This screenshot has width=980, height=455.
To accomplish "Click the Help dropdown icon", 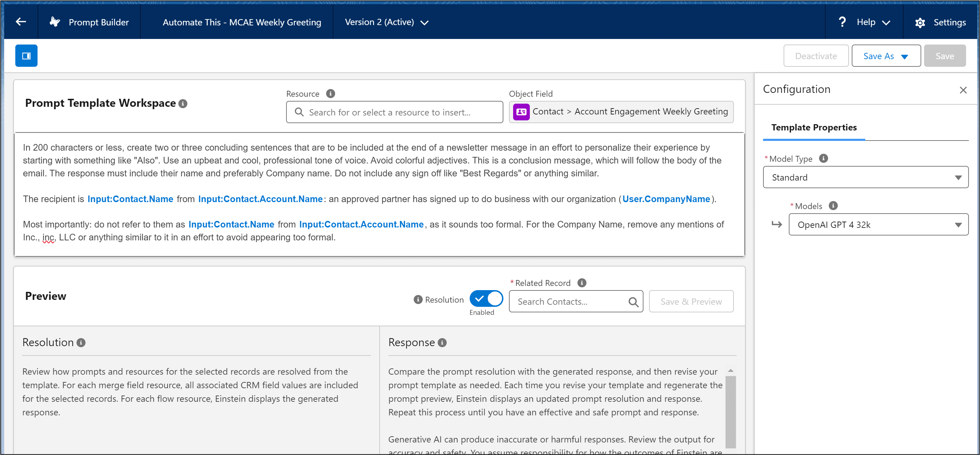I will 888,23.
